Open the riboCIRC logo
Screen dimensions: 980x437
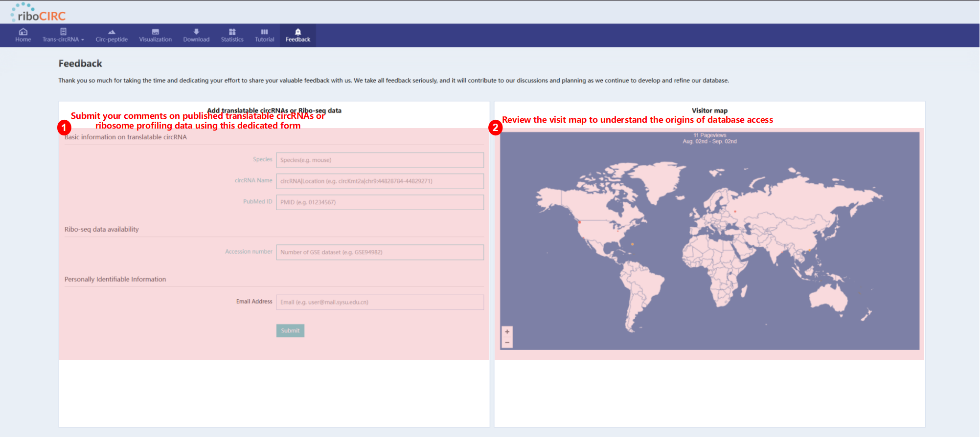point(38,13)
